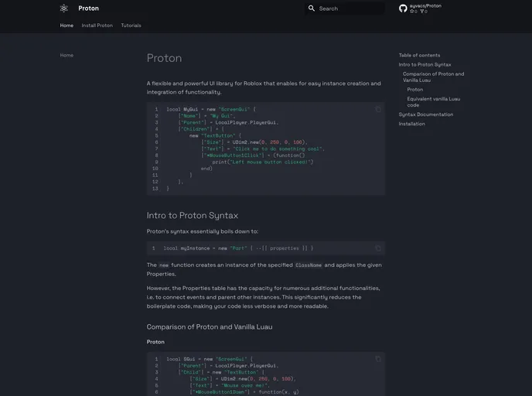Viewport: 532px width, 396px height.
Task: Open the GitHub repository icon
Action: (403, 9)
